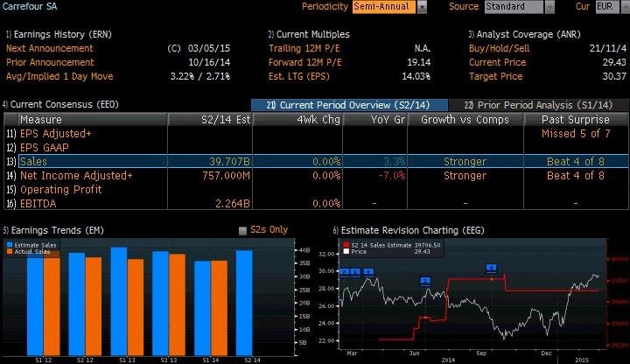This screenshot has width=630, height=364.
Task: Click the Growth vs Comps column header
Action: tap(465, 120)
